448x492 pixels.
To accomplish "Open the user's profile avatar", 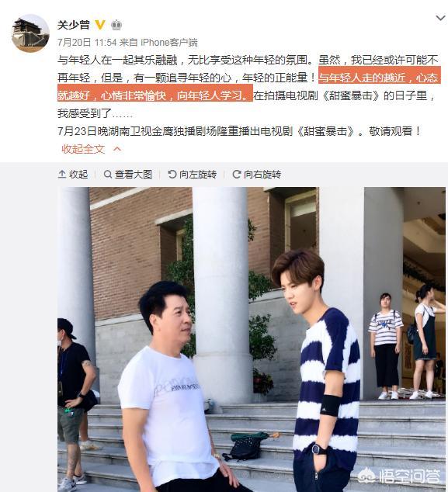I will 30,33.
